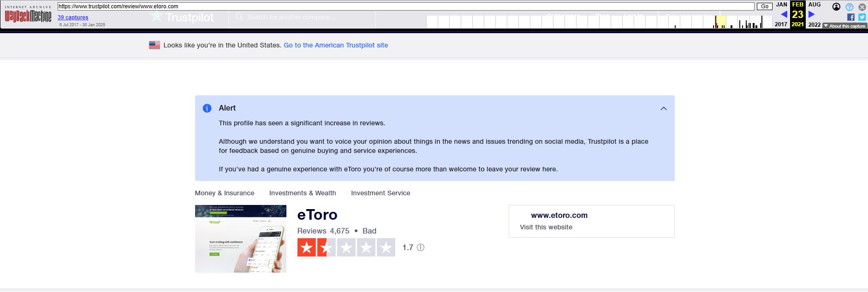The image size is (868, 292).
Task: Share capture via Twitter icon
Action: coord(862,17)
